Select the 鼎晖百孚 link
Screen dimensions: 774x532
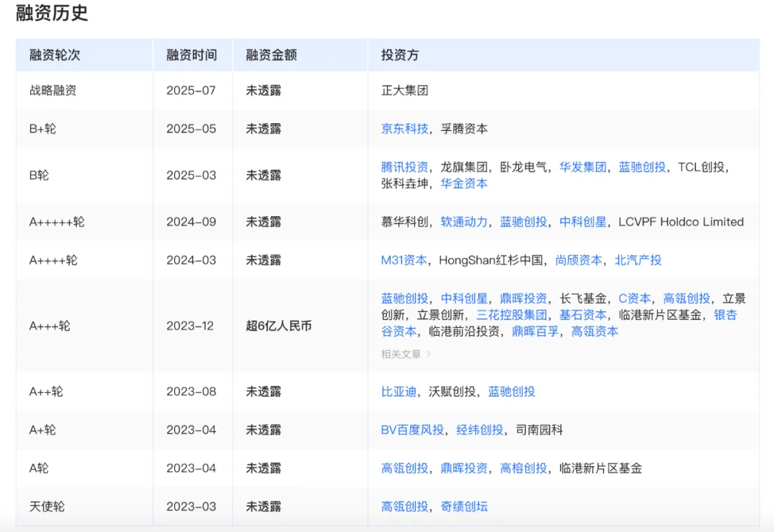pyautogui.click(x=535, y=332)
